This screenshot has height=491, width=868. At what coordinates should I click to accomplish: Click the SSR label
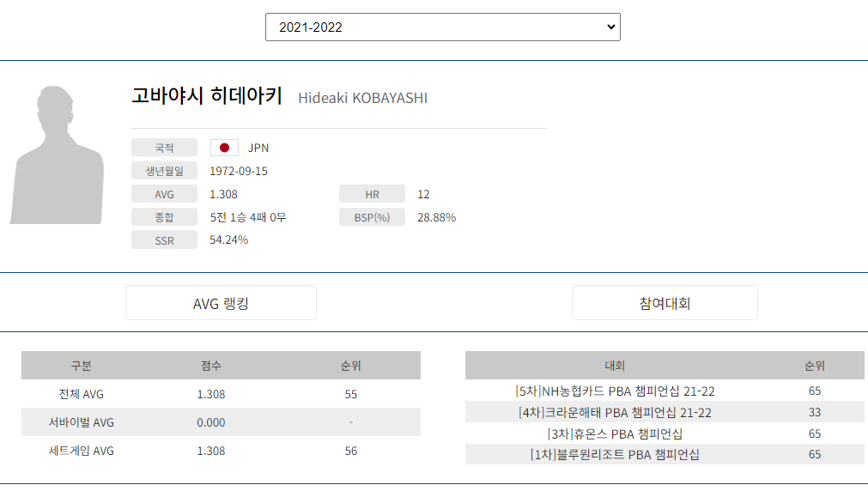164,240
